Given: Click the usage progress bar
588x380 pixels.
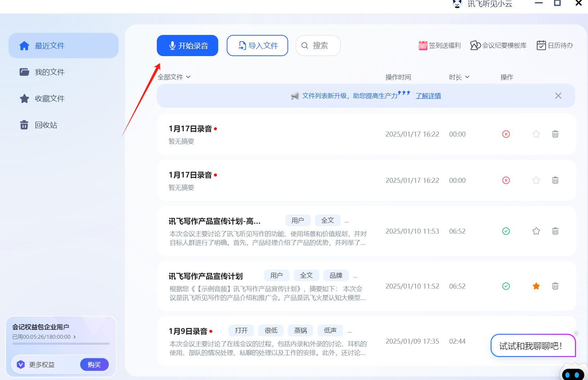Looking at the screenshot, I should tap(61, 344).
